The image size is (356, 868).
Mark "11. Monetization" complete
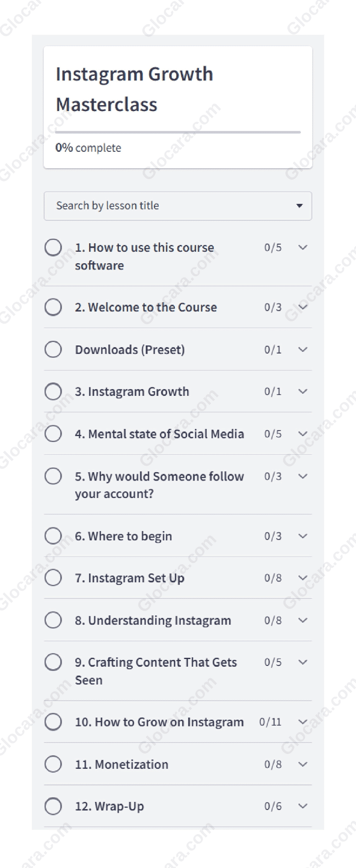point(53,764)
